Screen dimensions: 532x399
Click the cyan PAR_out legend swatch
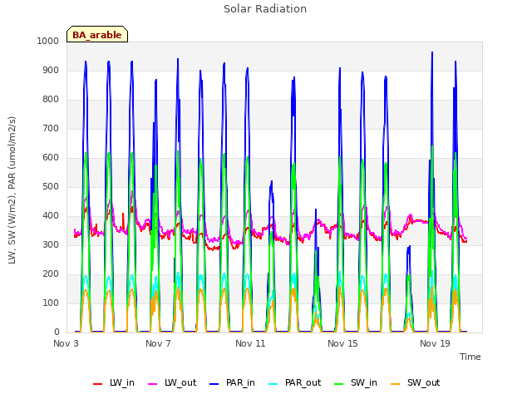tap(273, 384)
